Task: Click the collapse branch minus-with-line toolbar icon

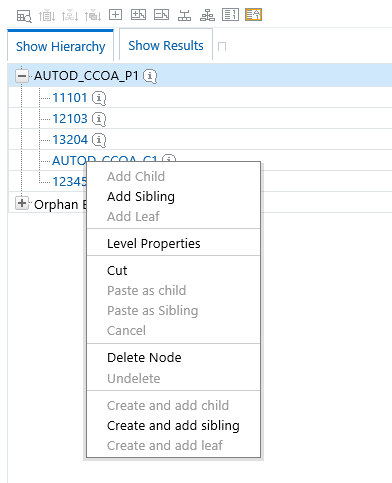Action: (x=161, y=15)
